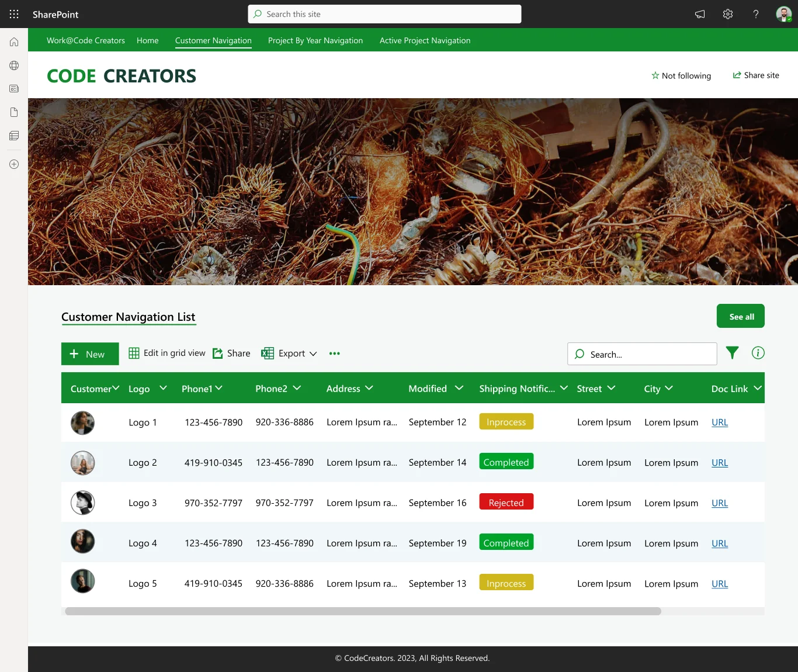Open the megaphone feedback icon
798x672 pixels.
699,14
